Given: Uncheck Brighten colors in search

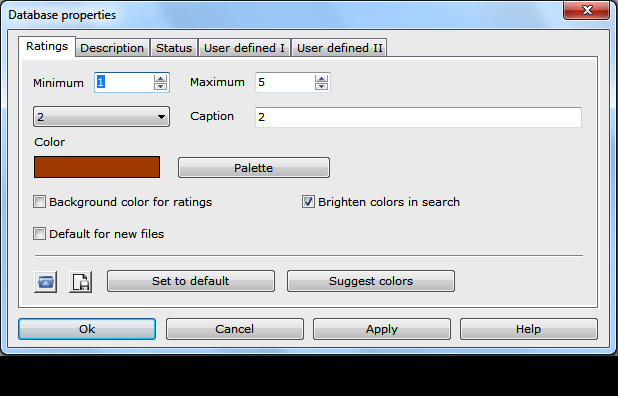Looking at the screenshot, I should 308,202.
